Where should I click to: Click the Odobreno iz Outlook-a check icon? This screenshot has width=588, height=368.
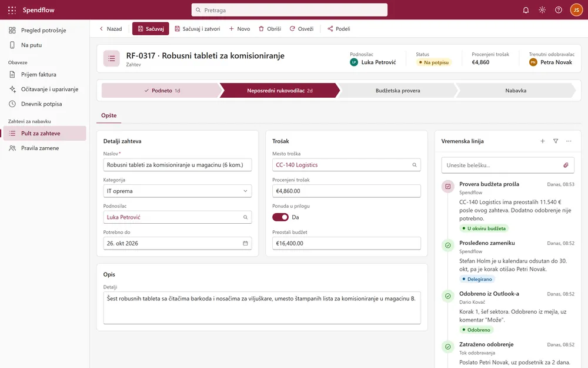(447, 296)
